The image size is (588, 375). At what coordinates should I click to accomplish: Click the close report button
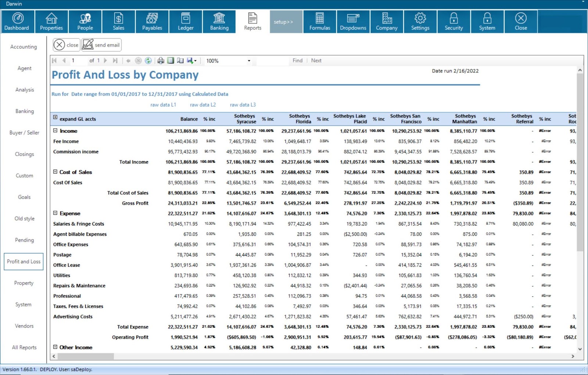point(67,45)
